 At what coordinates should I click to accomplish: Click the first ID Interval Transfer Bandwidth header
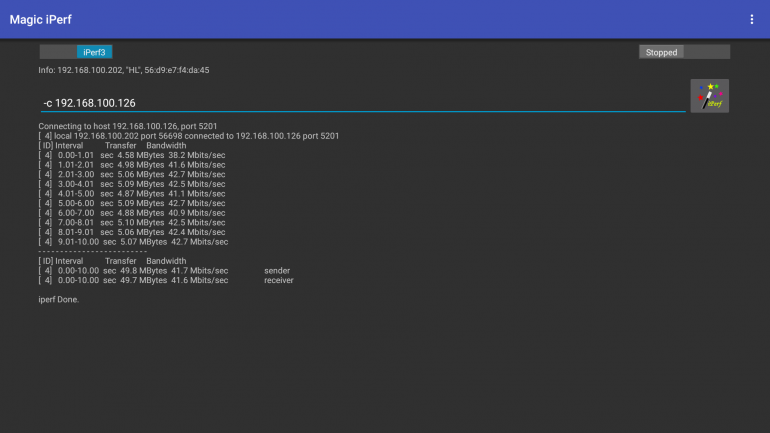point(112,145)
